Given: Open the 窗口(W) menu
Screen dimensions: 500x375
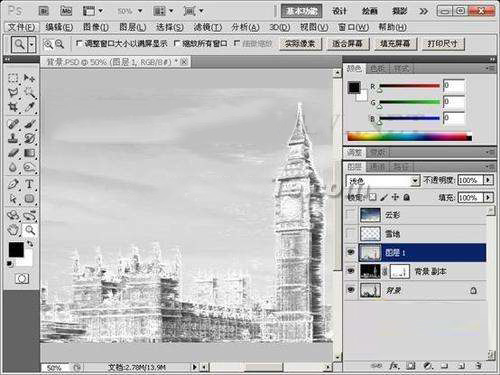Looking at the screenshot, I should click(353, 27).
